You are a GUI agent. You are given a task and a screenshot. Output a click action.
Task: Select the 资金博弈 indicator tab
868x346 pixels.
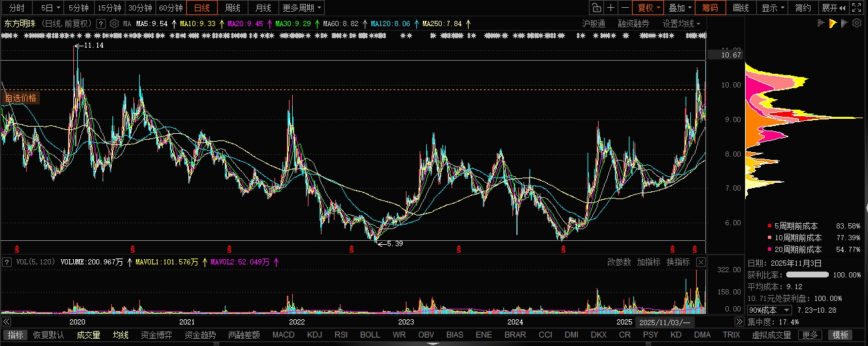point(157,336)
